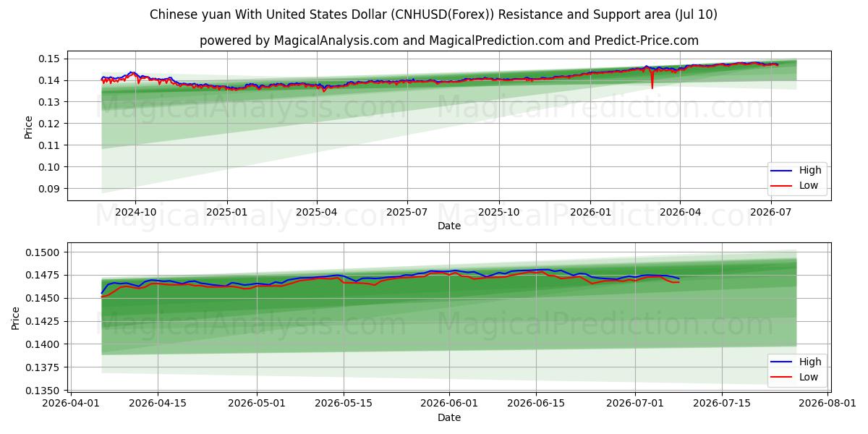Click the '0.1500' y-axis label on the bottom chart
Image resolution: width=868 pixels, height=434 pixels.
point(43,252)
